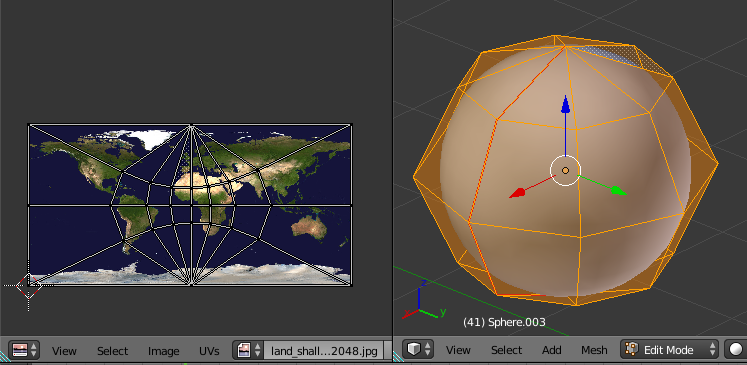The width and height of the screenshot is (747, 365).
Task: Click the "(41) Sphere.003" viewport label
Action: click(x=504, y=322)
